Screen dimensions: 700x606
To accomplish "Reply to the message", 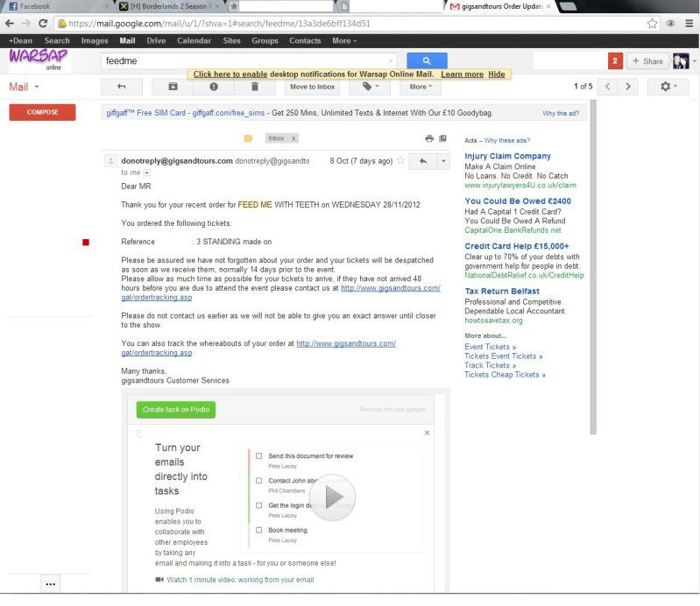I will point(423,161).
